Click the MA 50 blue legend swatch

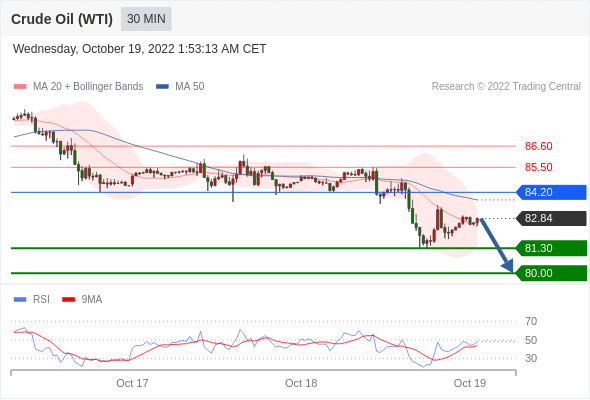[x=162, y=87]
